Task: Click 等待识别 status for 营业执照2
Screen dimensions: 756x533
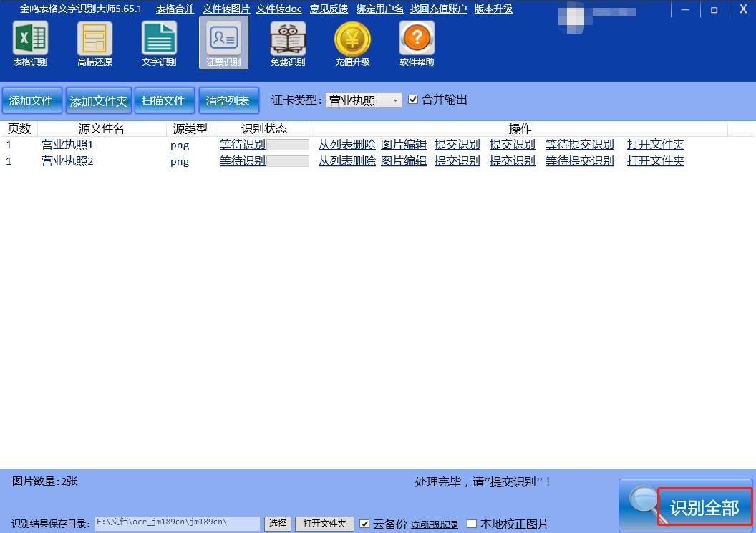Action: point(243,160)
